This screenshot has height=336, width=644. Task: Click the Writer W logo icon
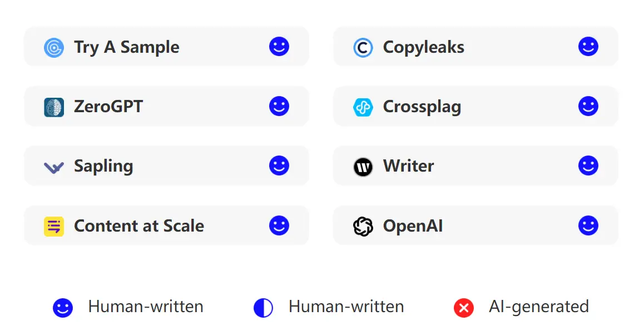[x=363, y=167]
